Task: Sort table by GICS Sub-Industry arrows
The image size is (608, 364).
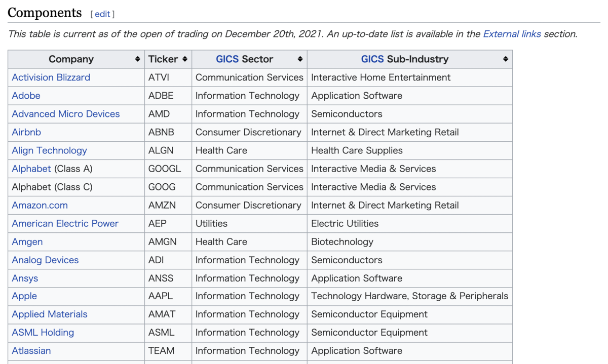Action: coord(505,59)
